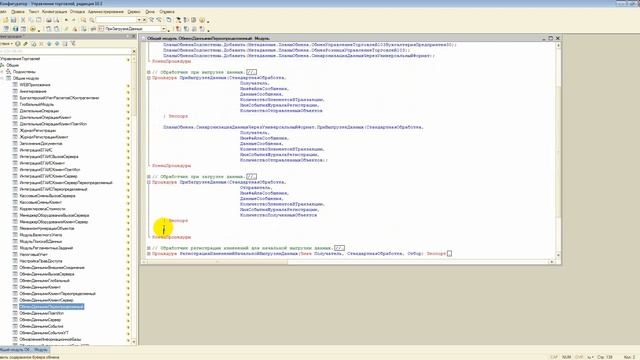Select ОбменДаннымиСервер module in the tree
This screenshot has width=640, height=360.
pos(40,320)
